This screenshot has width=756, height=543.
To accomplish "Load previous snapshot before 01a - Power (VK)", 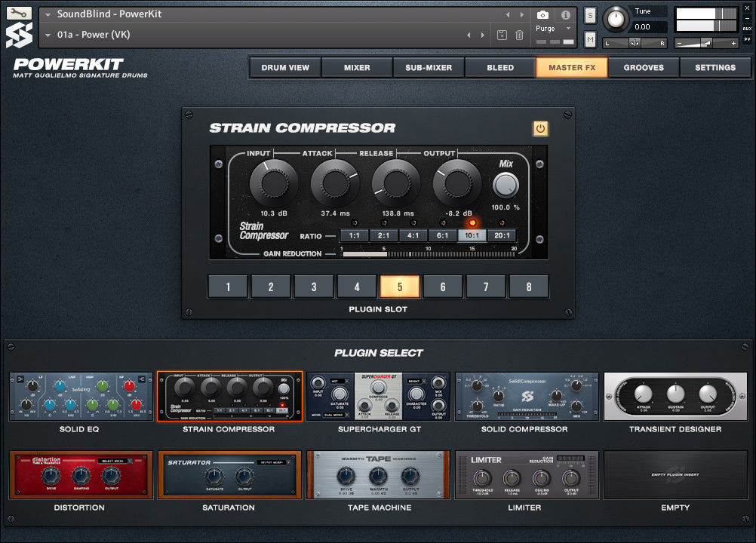I will pyautogui.click(x=469, y=35).
